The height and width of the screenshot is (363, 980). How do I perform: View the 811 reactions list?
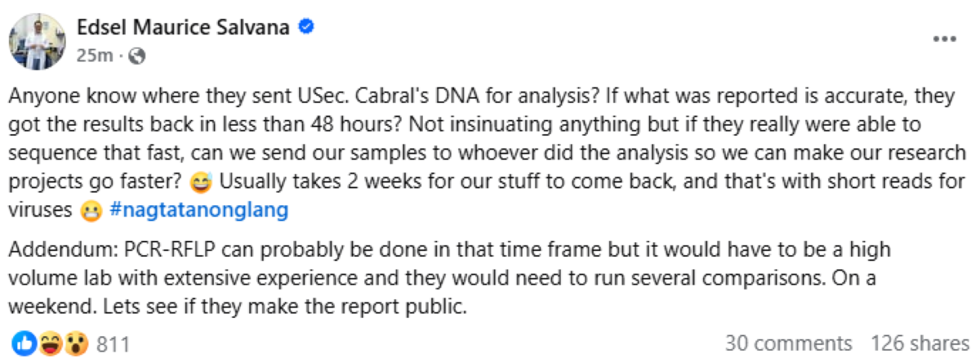pos(114,343)
